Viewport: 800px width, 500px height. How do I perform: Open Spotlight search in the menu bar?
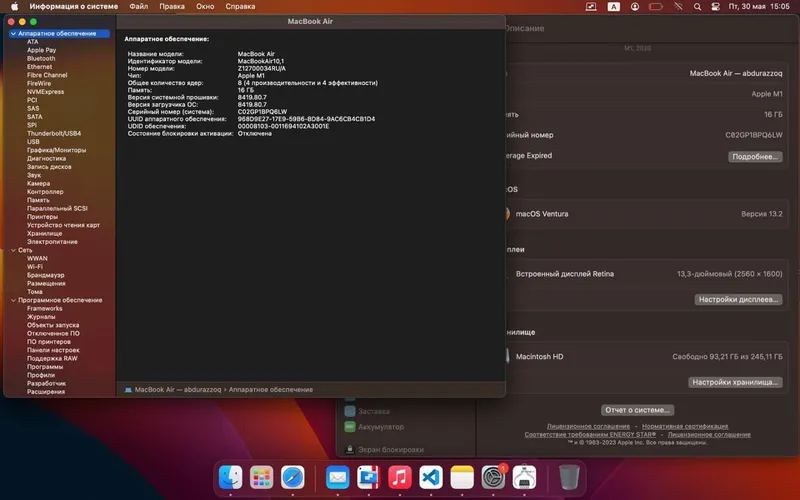coord(697,7)
